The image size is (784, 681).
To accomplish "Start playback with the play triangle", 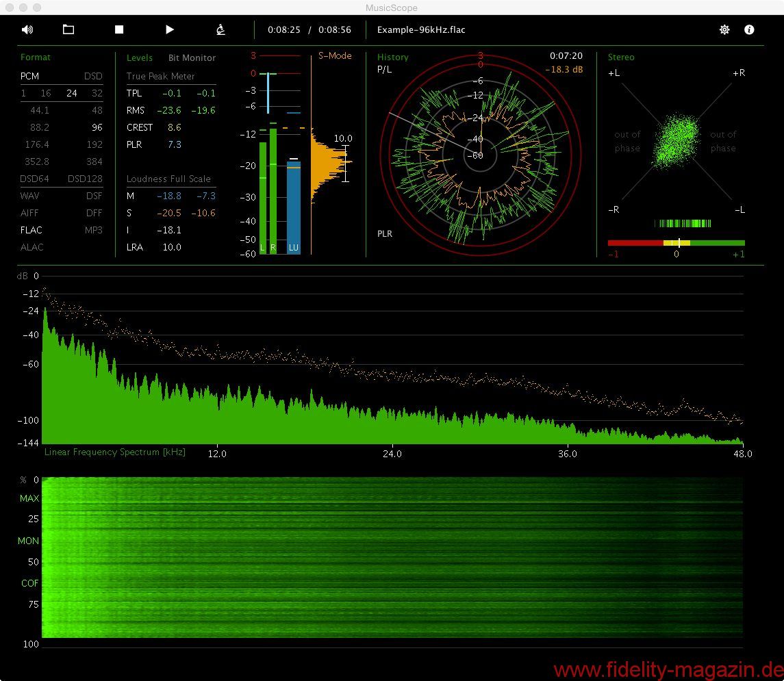I will pyautogui.click(x=170, y=29).
